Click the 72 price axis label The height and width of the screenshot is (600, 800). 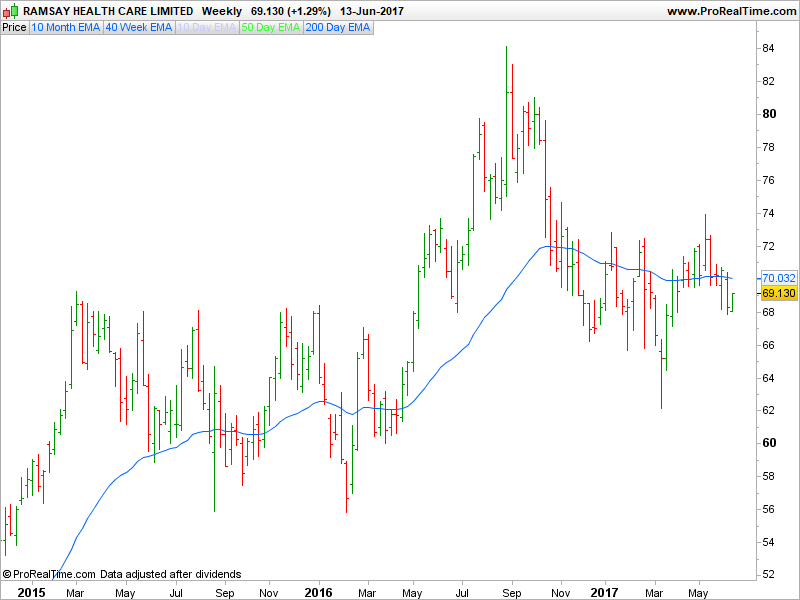pos(768,246)
